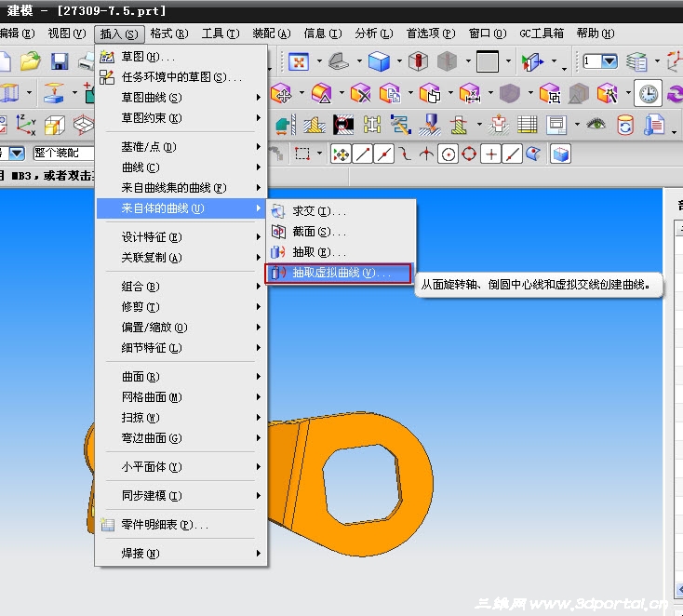Select 草图(H)... in the Insert menu
The image size is (683, 616).
[181, 57]
